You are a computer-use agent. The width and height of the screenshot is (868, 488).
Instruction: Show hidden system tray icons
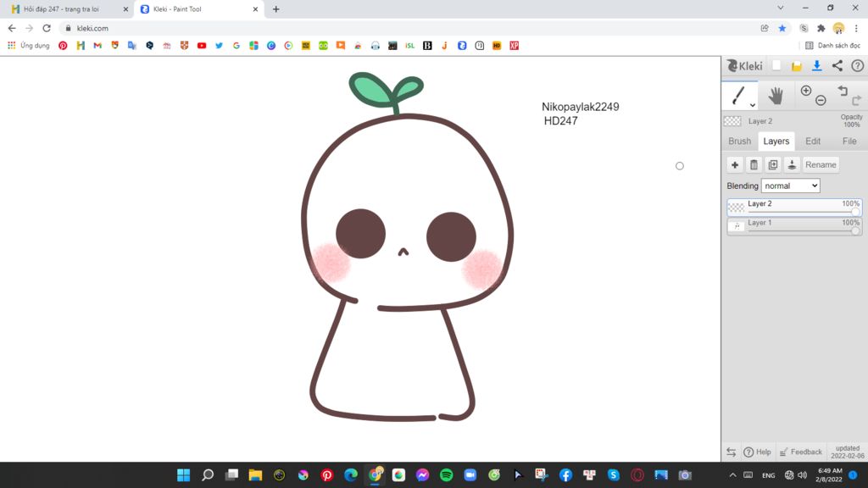(x=732, y=475)
